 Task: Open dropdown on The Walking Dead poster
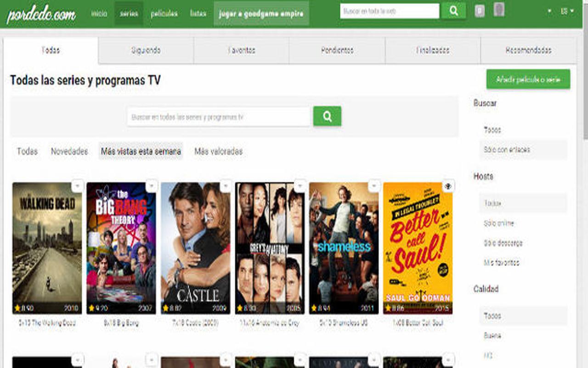coord(78,186)
